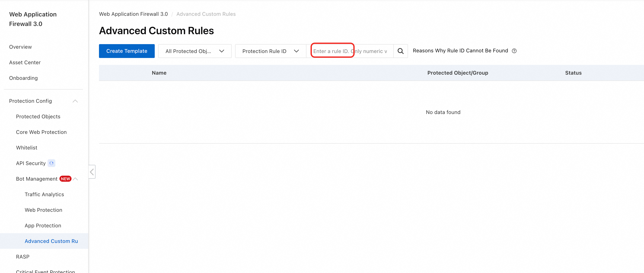Open the API Security page

[x=31, y=163]
